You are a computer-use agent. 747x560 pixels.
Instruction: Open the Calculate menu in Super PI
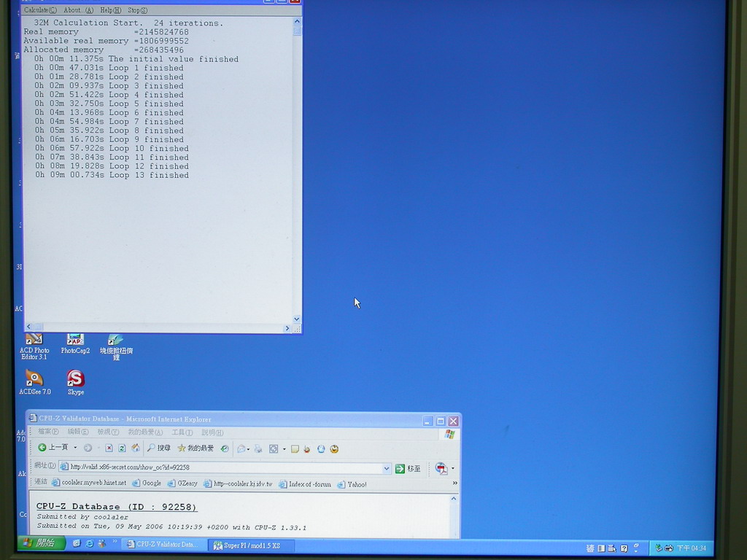40,10
